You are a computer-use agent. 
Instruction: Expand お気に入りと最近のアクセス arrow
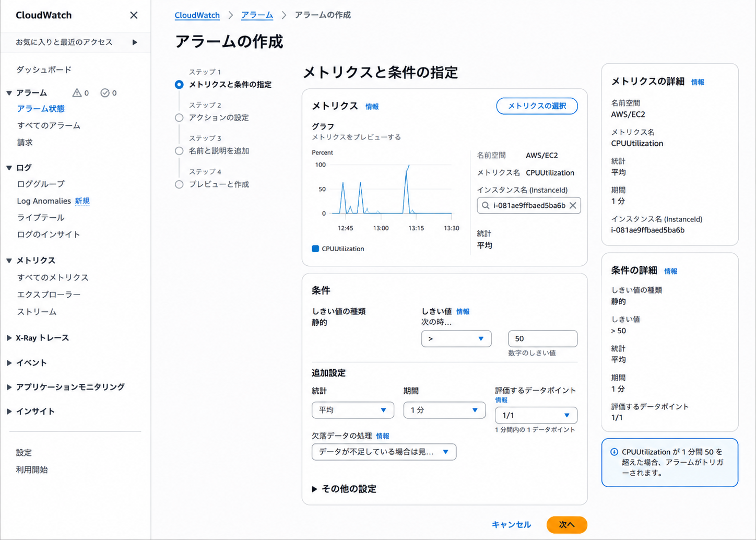coord(135,42)
